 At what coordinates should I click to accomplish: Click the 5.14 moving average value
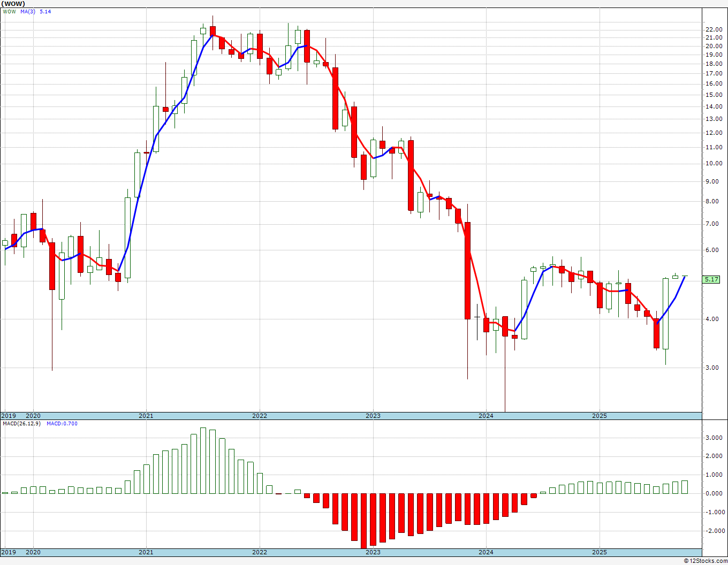click(x=45, y=12)
